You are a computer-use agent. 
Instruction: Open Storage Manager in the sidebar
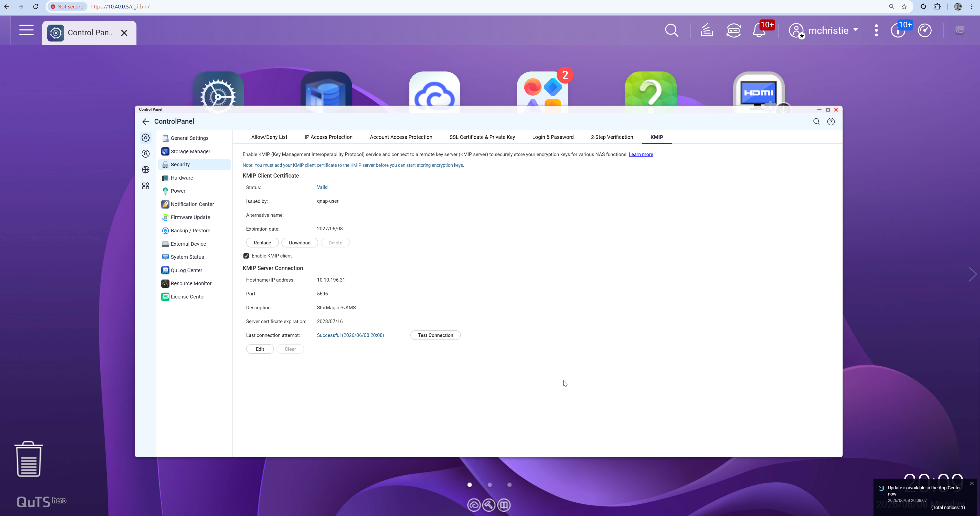[194, 151]
